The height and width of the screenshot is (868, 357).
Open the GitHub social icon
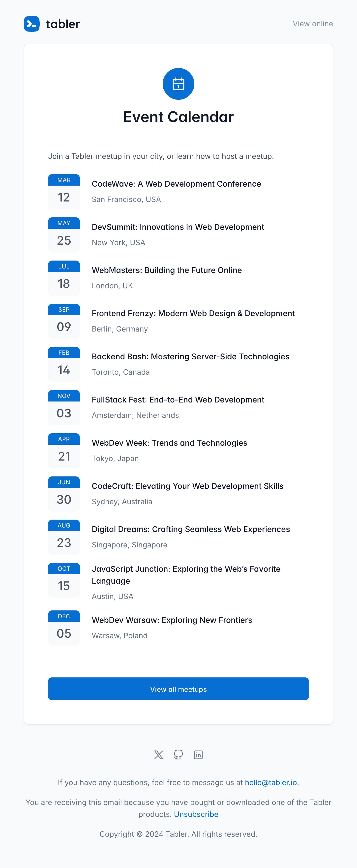point(178,755)
